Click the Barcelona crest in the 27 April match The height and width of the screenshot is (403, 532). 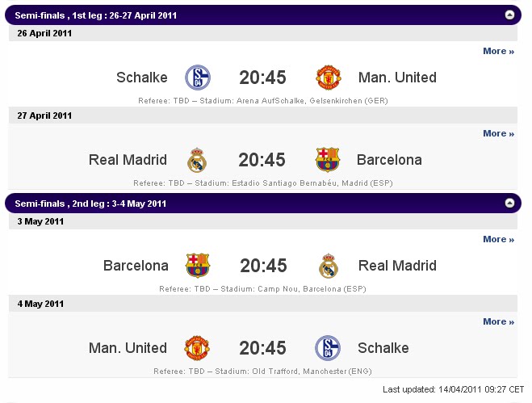coord(328,160)
